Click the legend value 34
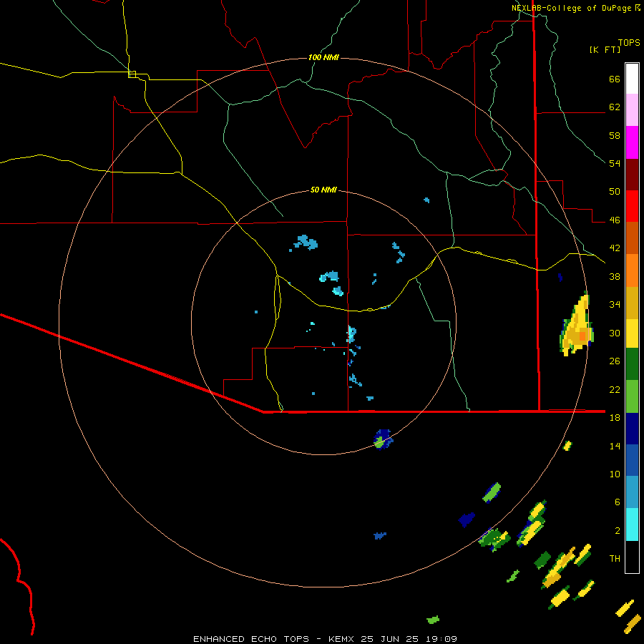The image size is (644, 644). click(615, 305)
